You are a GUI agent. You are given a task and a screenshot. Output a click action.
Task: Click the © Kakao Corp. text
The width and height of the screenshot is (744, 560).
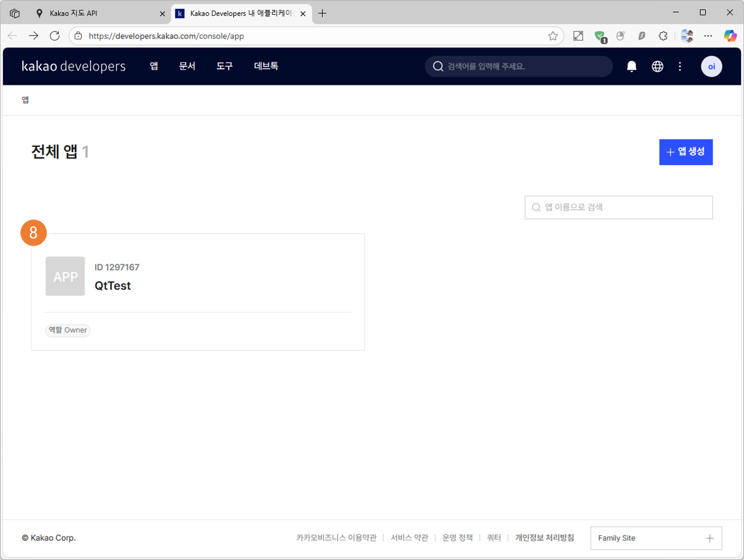coord(49,538)
